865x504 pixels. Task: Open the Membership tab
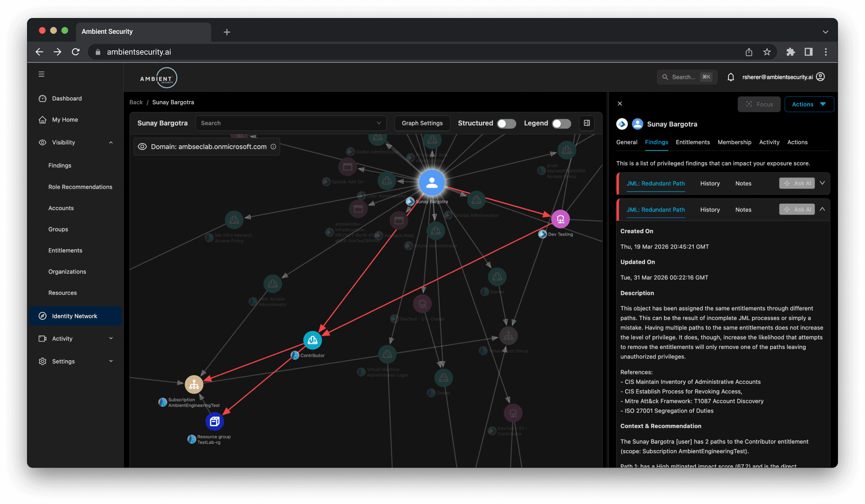(x=734, y=142)
